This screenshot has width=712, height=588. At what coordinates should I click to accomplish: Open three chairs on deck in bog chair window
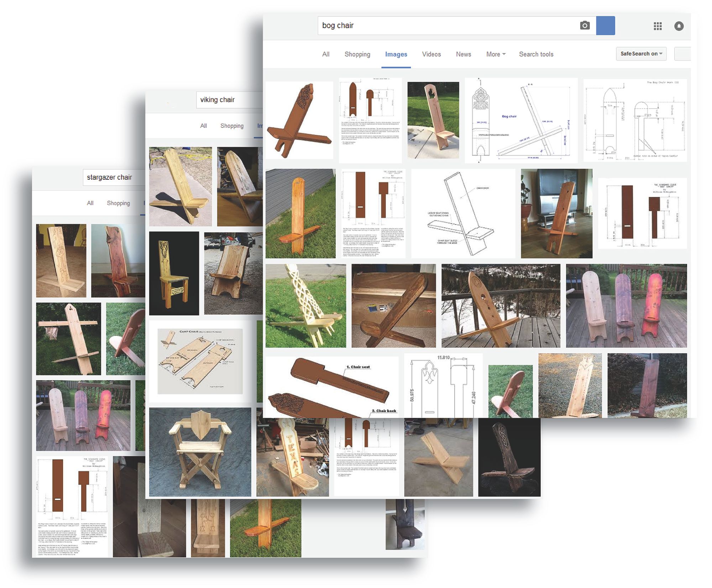(627, 306)
